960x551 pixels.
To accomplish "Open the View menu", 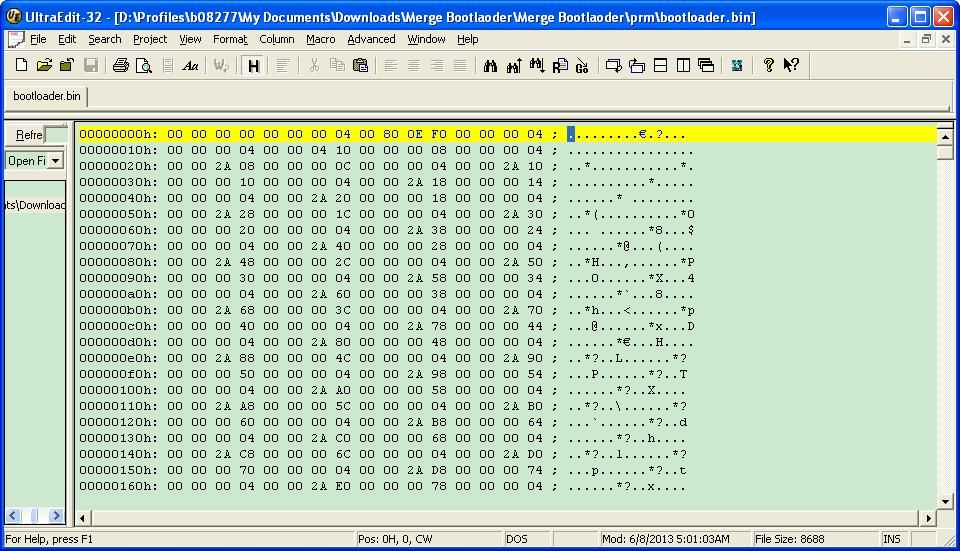I will click(x=190, y=39).
